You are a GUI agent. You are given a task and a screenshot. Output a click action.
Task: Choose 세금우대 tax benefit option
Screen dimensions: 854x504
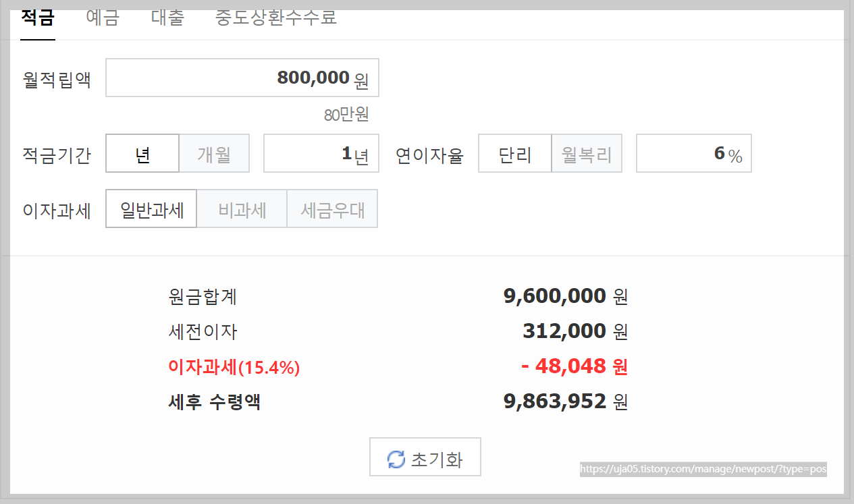331,208
